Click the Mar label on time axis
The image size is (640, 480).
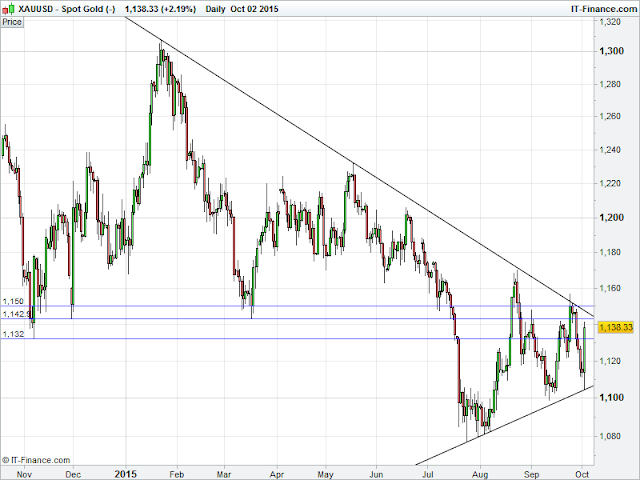click(x=224, y=474)
